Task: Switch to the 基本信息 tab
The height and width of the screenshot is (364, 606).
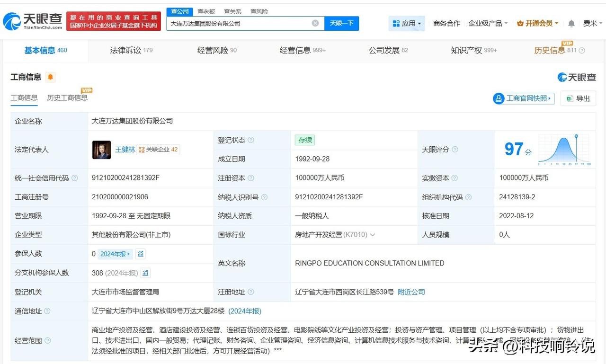Action: 45,51
